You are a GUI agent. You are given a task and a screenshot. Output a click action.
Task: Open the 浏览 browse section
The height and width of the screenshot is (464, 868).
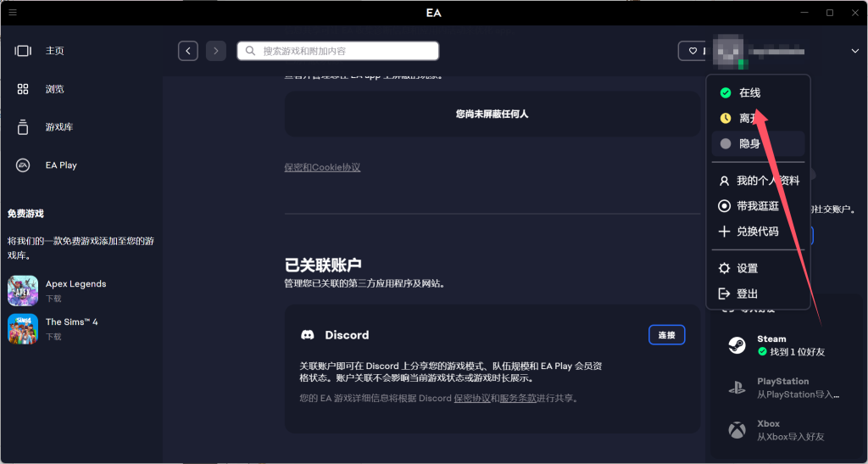(55, 89)
